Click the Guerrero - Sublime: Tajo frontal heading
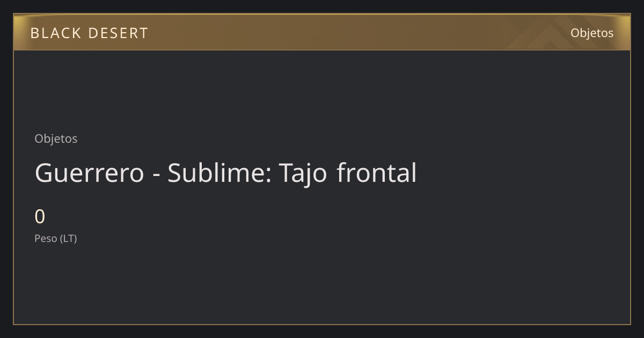The image size is (644, 338). coord(225,173)
